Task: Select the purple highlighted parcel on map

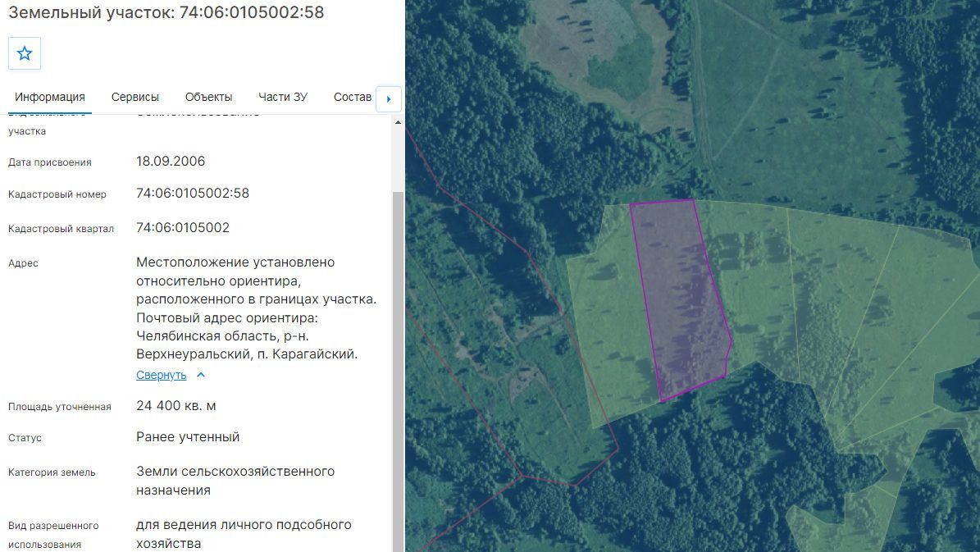Action: pyautogui.click(x=681, y=299)
